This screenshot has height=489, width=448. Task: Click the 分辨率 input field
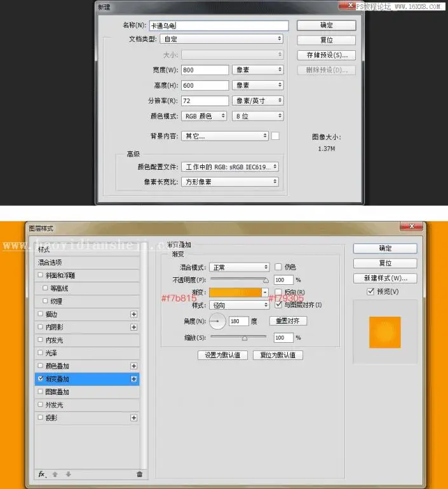click(205, 100)
